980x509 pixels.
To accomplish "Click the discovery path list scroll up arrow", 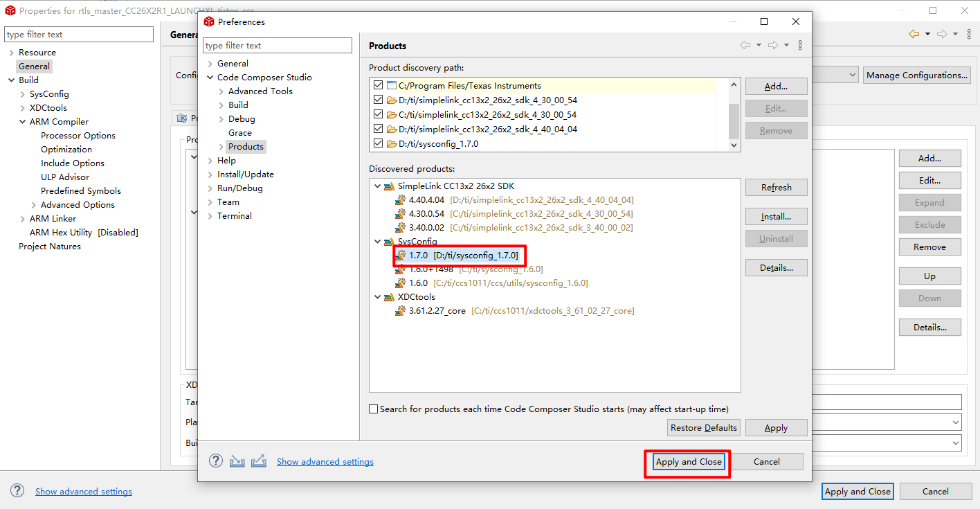I will 734,84.
